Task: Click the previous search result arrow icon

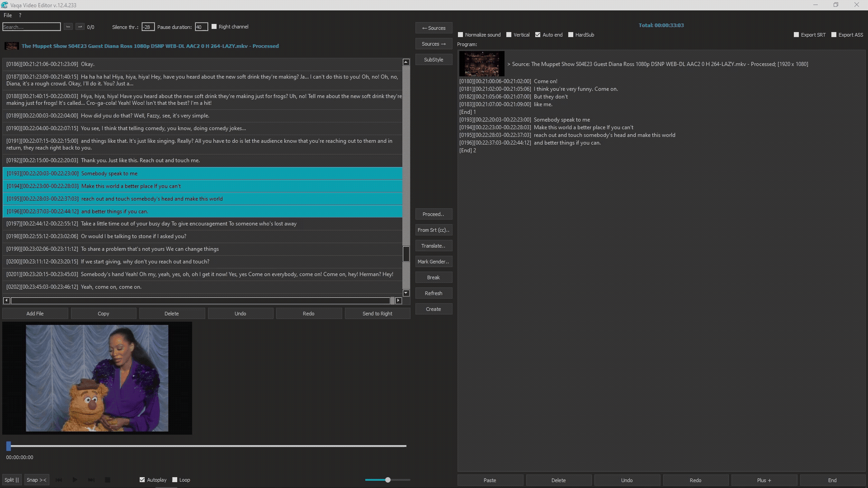Action: (68, 27)
